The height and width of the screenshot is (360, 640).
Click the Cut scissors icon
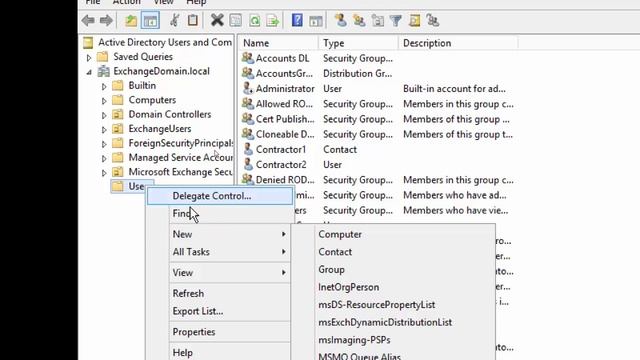point(175,20)
